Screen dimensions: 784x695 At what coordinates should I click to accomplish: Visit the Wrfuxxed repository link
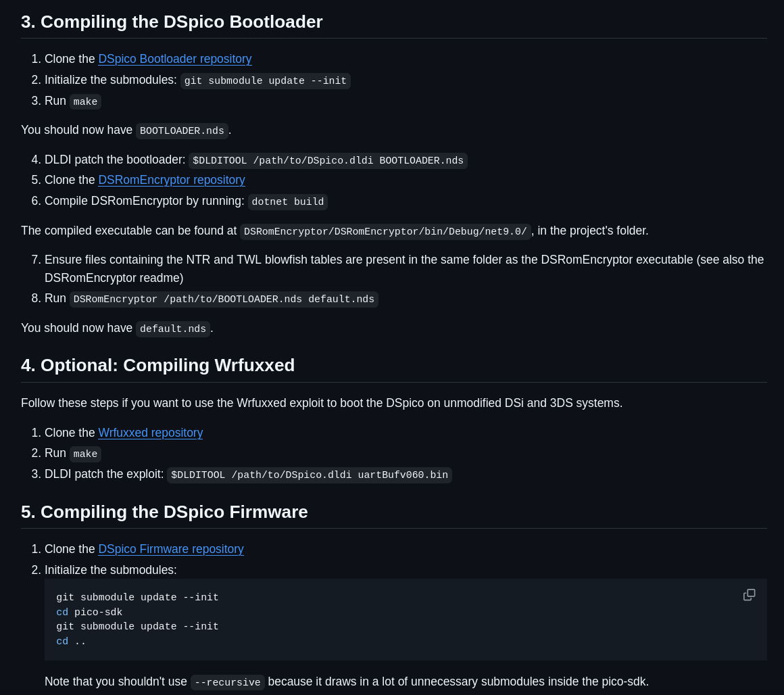[151, 433]
